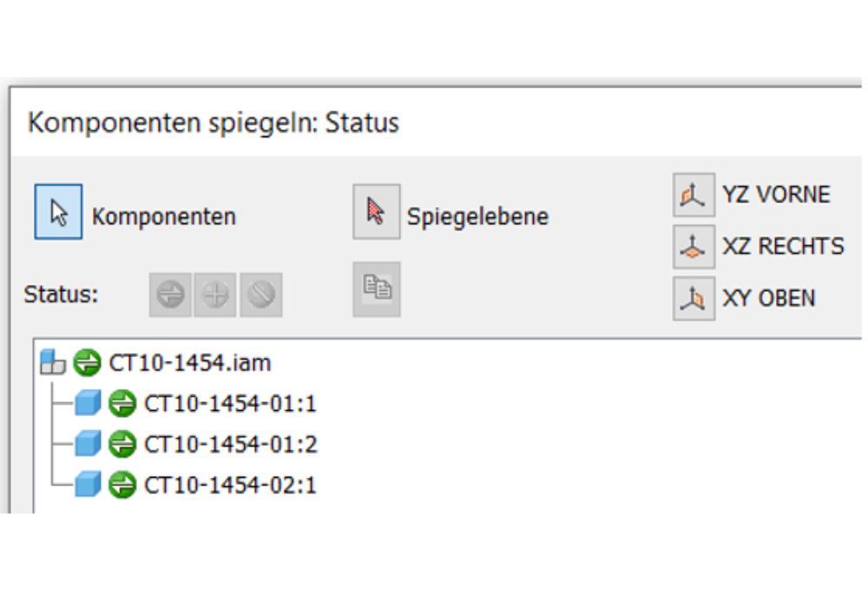Toggle mirror status of CT10-1454-02:1
Viewport: 868px width, 608px height.
point(122,485)
